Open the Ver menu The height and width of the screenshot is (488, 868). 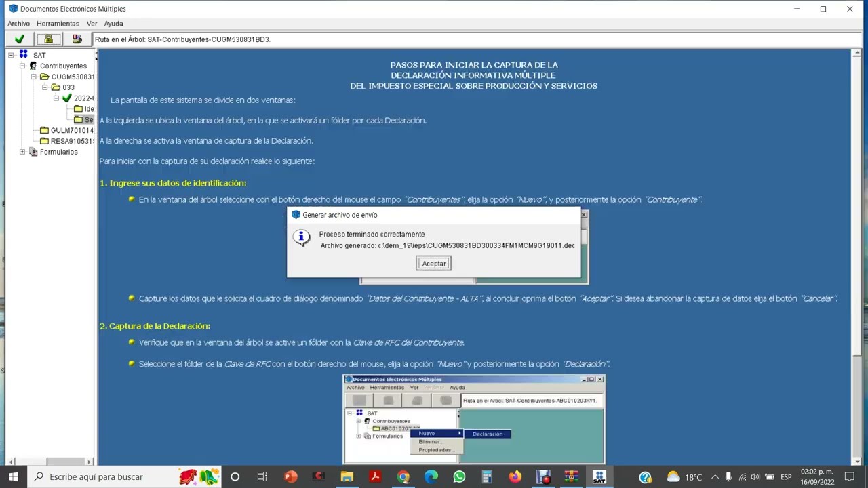pos(92,24)
